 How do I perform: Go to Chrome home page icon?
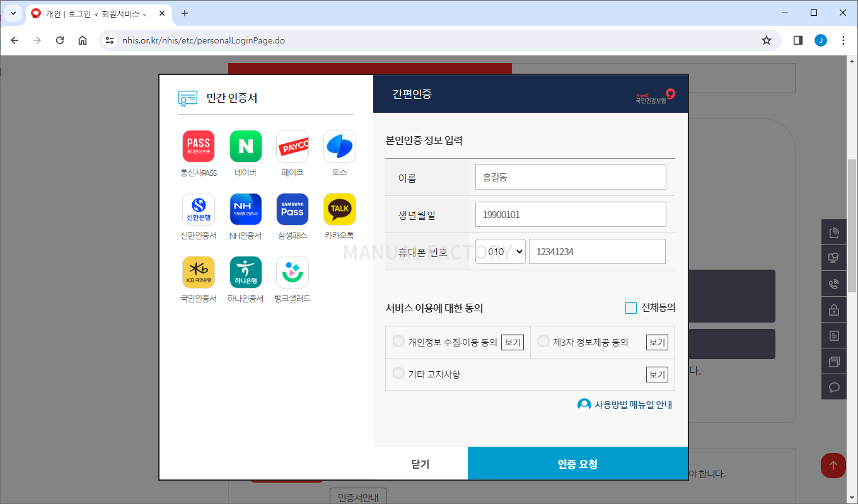(x=83, y=40)
